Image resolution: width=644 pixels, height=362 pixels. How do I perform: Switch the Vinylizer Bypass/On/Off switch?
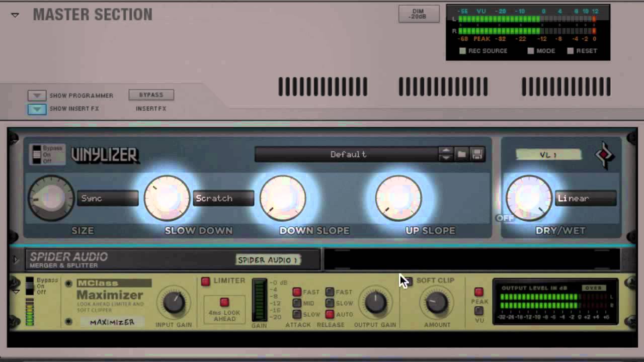click(37, 155)
